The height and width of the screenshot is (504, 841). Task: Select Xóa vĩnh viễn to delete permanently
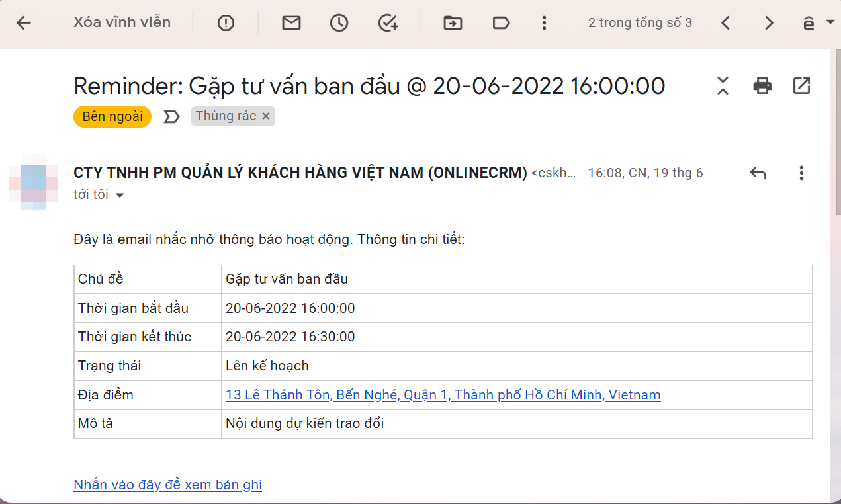[x=122, y=22]
